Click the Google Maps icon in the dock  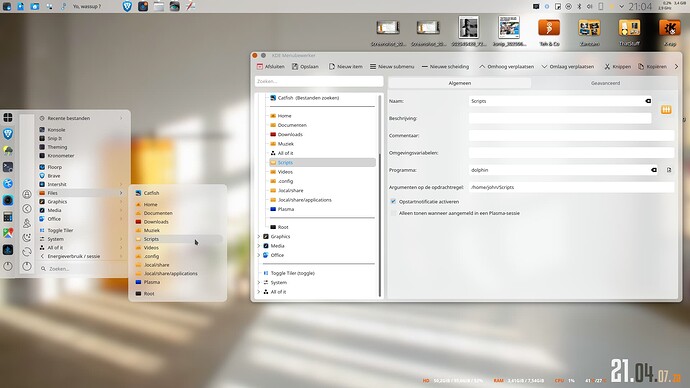tap(8, 233)
